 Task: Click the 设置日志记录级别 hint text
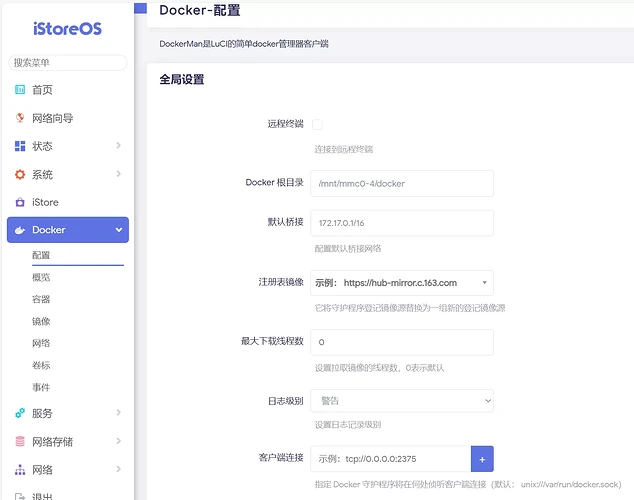[348, 425]
